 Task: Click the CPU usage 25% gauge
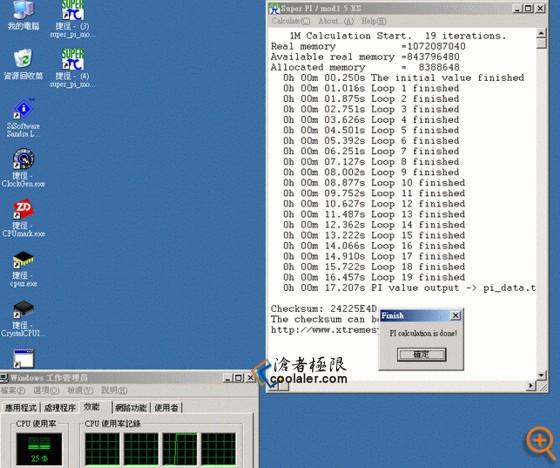[39, 449]
